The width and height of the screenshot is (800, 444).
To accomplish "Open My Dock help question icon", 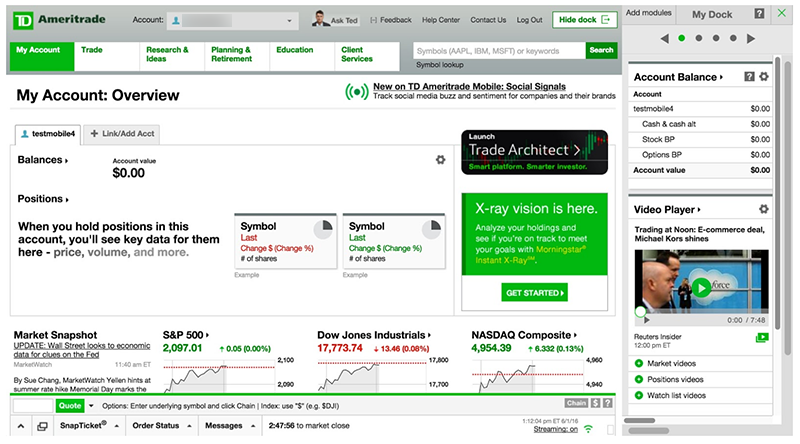I will click(x=760, y=14).
